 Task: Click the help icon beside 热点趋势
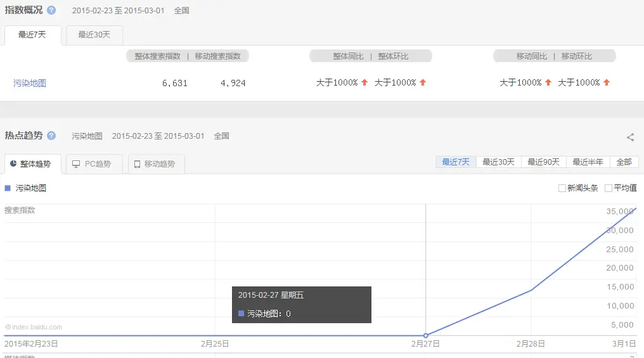tap(51, 136)
